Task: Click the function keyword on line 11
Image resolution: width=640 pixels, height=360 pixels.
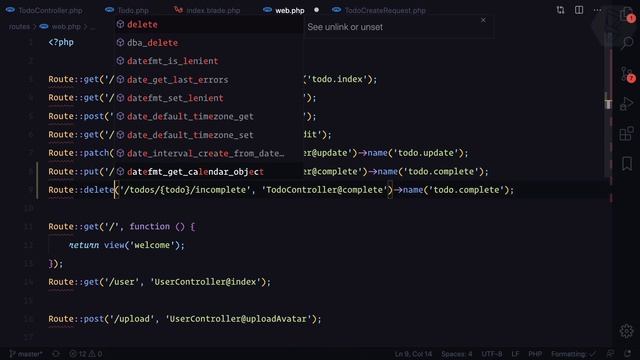Action: (x=149, y=227)
